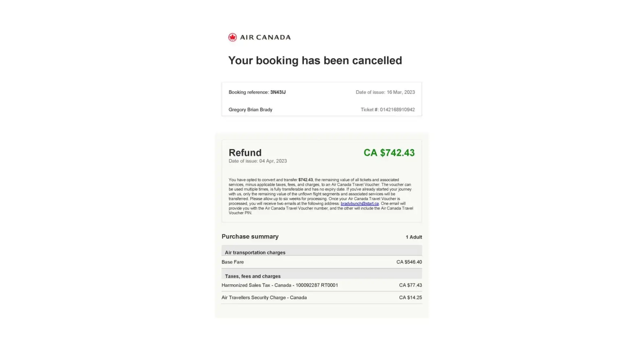The height and width of the screenshot is (362, 644).
Task: Open the bradybunch@start.ca email link
Action: point(359,203)
